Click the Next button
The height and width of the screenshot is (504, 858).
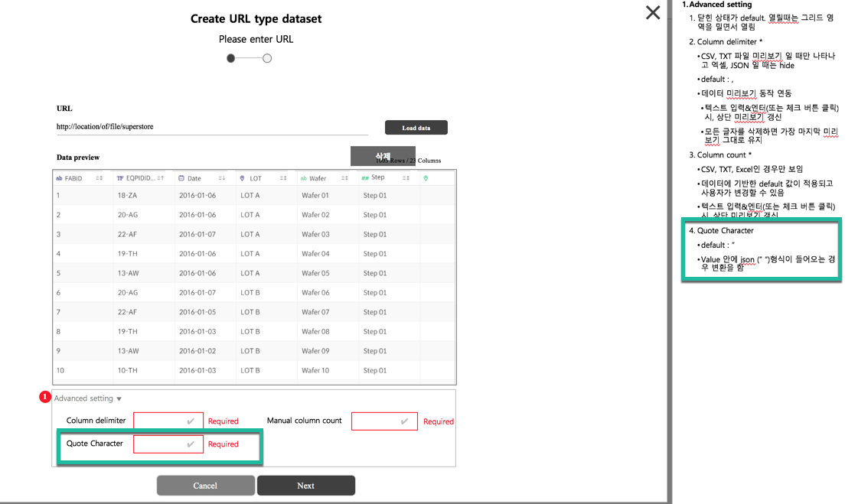point(306,485)
